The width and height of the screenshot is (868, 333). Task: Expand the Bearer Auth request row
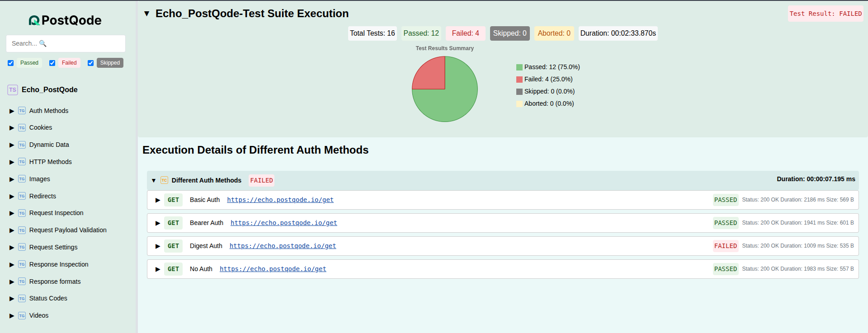coord(158,223)
